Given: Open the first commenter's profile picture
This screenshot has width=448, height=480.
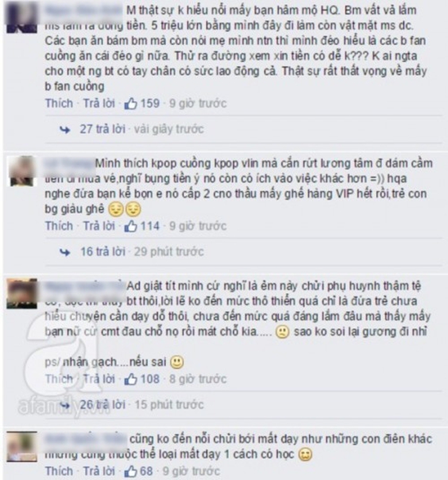Looking at the screenshot, I should [22, 17].
